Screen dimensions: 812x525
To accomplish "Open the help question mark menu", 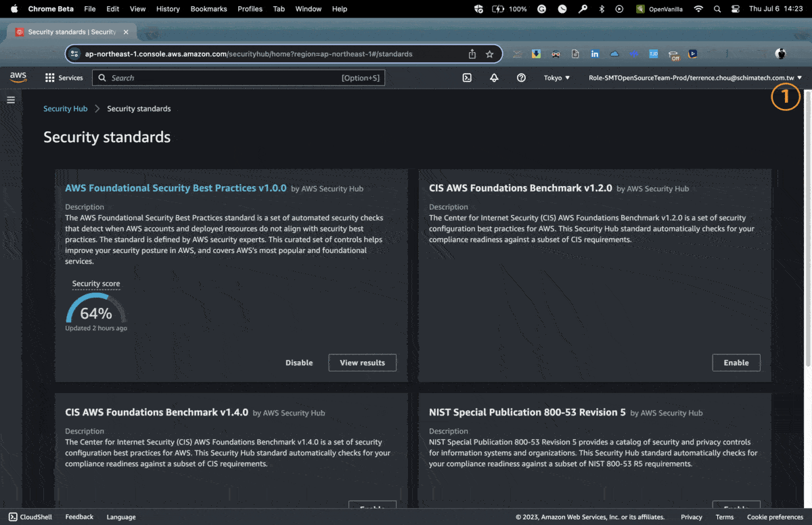I will coord(521,78).
